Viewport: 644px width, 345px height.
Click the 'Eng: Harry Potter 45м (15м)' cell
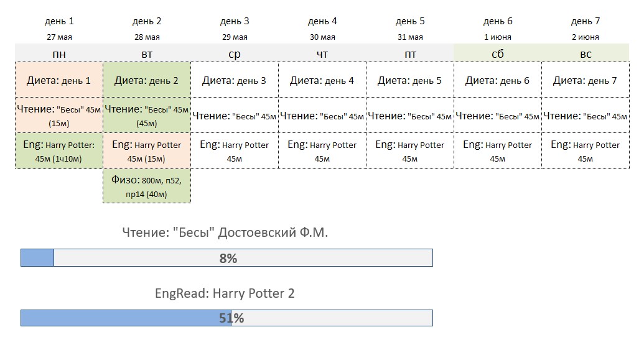[x=147, y=150]
